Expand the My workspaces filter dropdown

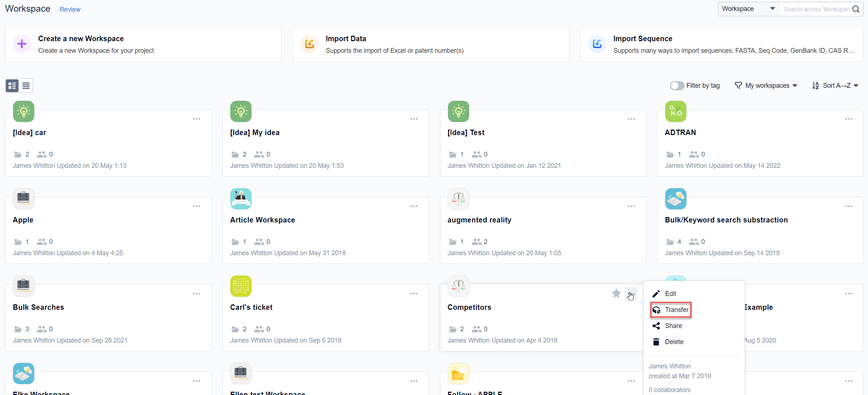click(x=766, y=86)
